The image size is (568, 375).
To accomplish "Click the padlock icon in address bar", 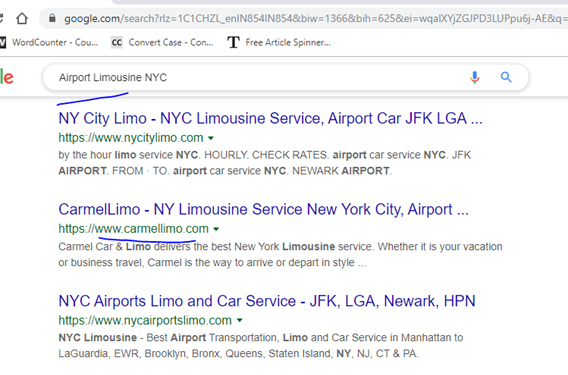I will (52, 18).
